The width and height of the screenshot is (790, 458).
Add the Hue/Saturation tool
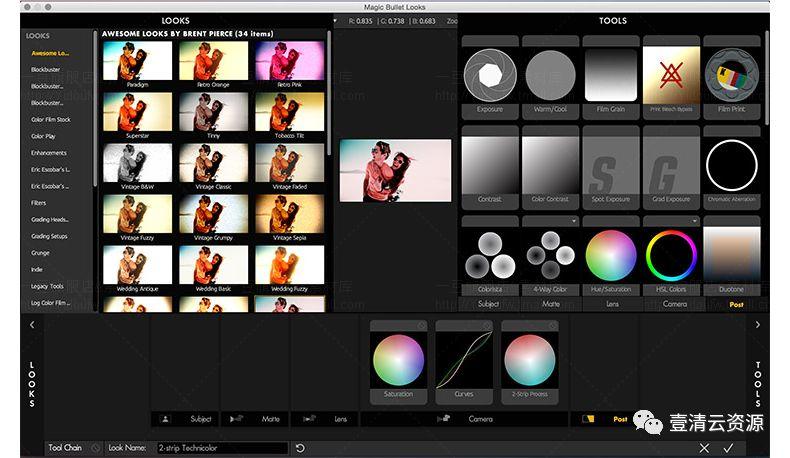tap(611, 256)
